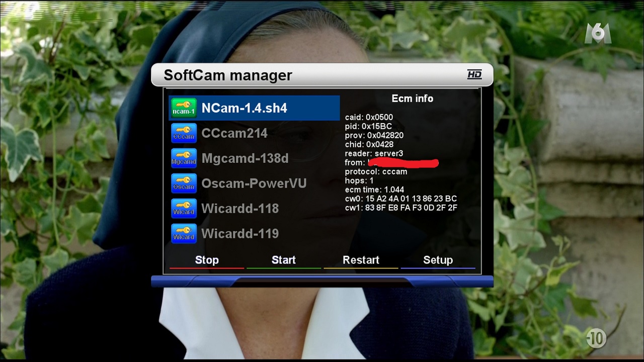Select NCam-1.4.sh4 in the list
Screen dimensions: 644x362
coord(254,108)
